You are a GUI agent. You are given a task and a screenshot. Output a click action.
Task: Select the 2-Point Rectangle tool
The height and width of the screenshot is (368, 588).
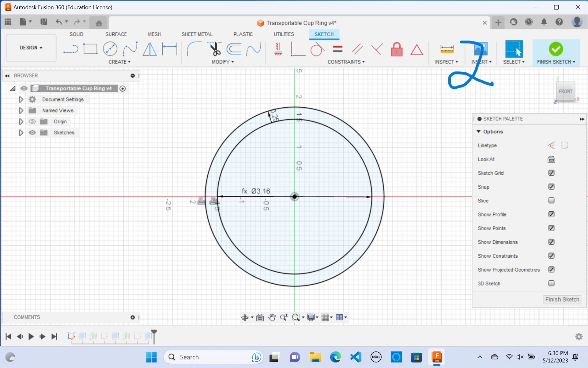90,49
